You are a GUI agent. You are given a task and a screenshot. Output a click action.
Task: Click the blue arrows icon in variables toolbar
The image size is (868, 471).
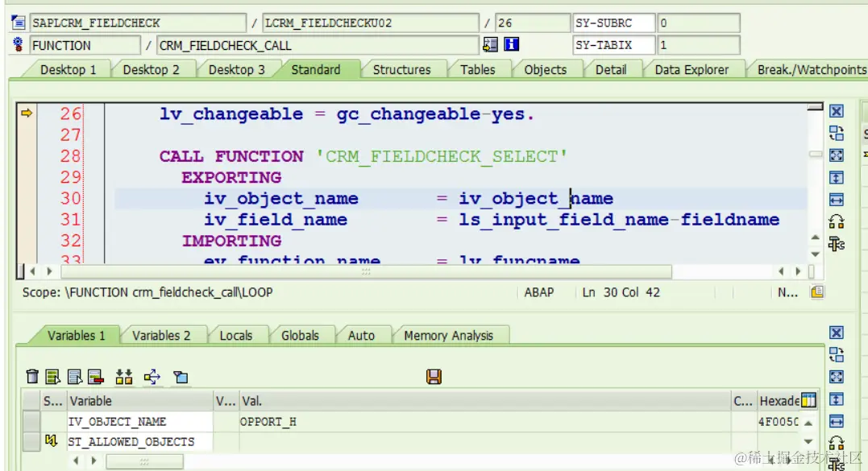coord(152,377)
